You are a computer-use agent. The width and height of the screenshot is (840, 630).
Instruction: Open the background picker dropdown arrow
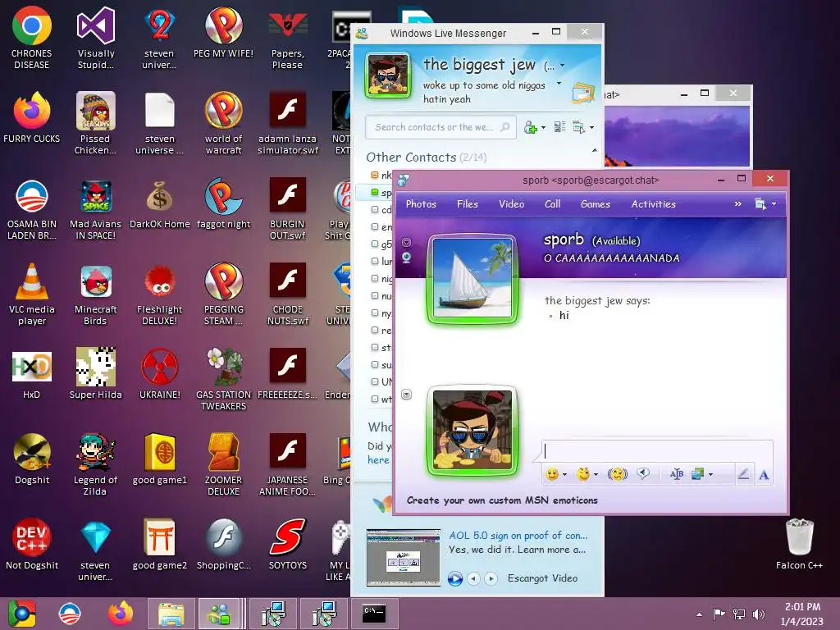[x=710, y=475]
